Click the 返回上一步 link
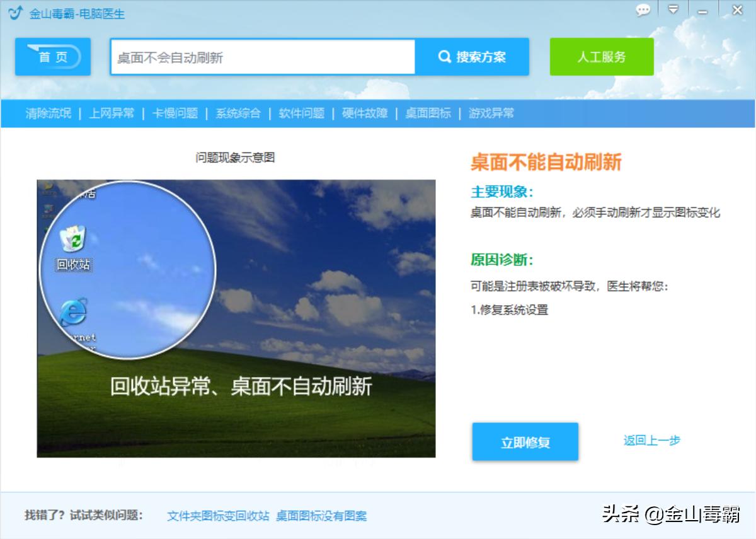 click(x=651, y=441)
